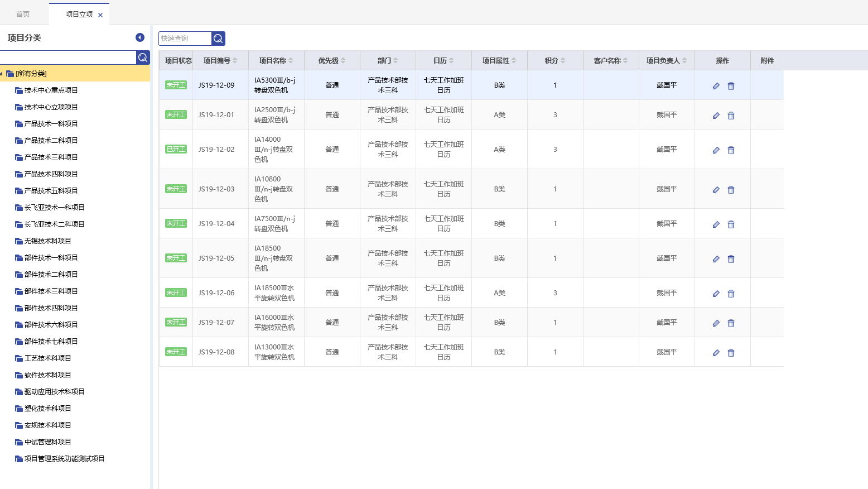Select 项目管理系统功能测试项目 folder
The height and width of the screenshot is (489, 868).
click(64, 459)
